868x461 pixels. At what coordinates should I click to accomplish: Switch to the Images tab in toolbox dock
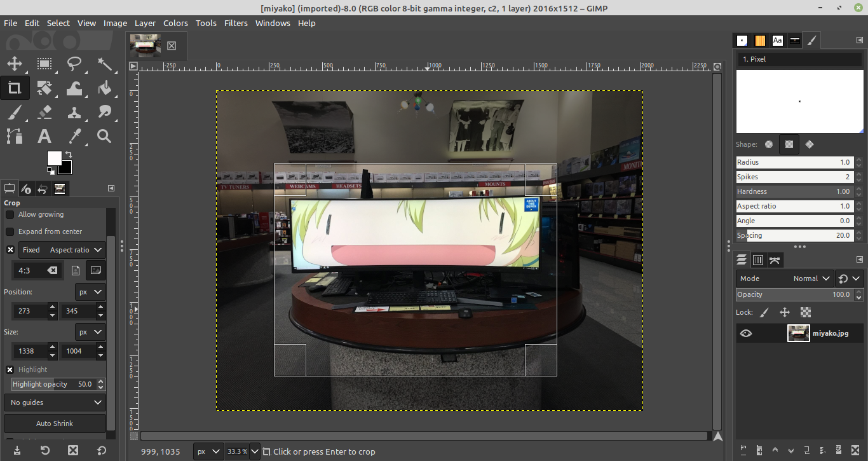point(60,188)
